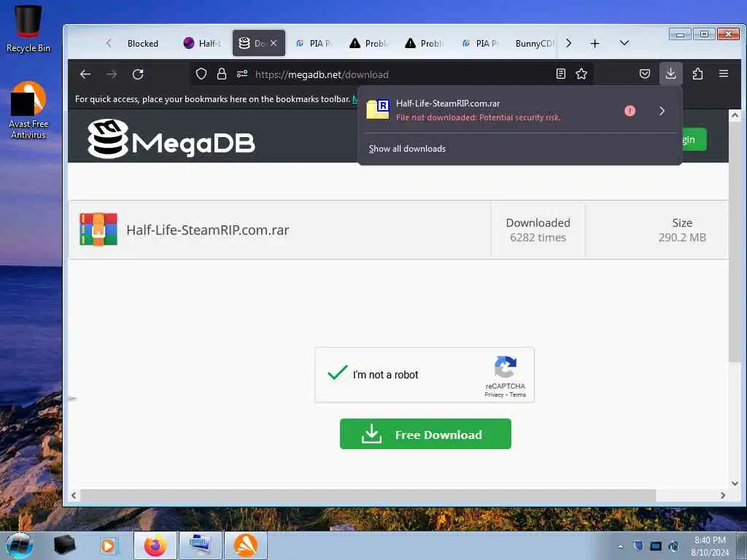Open the media player taskbar icon
Screen dimensions: 747x560
click(x=109, y=545)
